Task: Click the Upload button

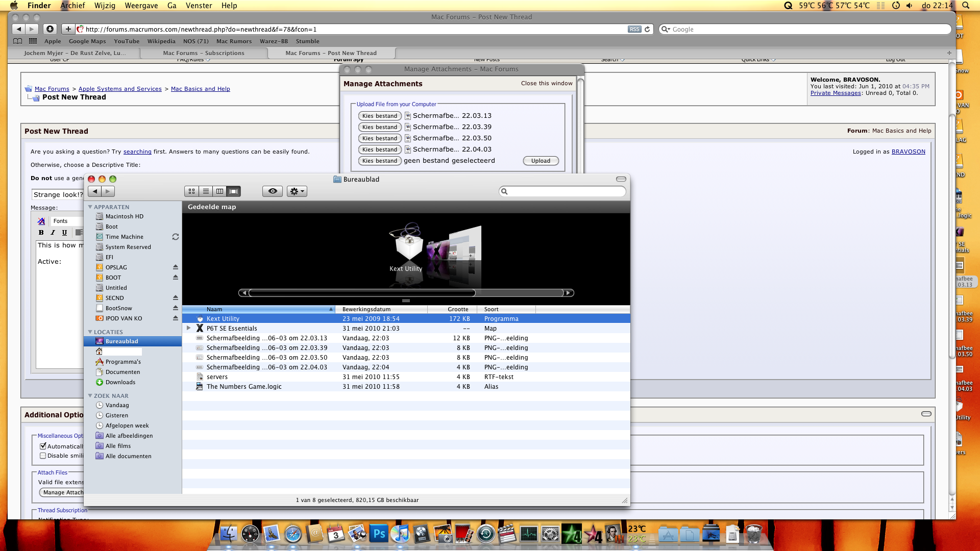Action: tap(541, 161)
